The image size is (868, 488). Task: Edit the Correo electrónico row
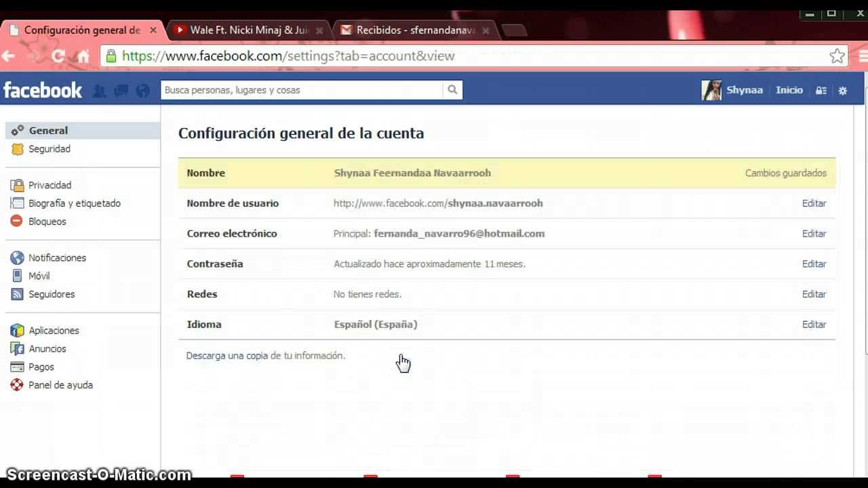pyautogui.click(x=814, y=233)
